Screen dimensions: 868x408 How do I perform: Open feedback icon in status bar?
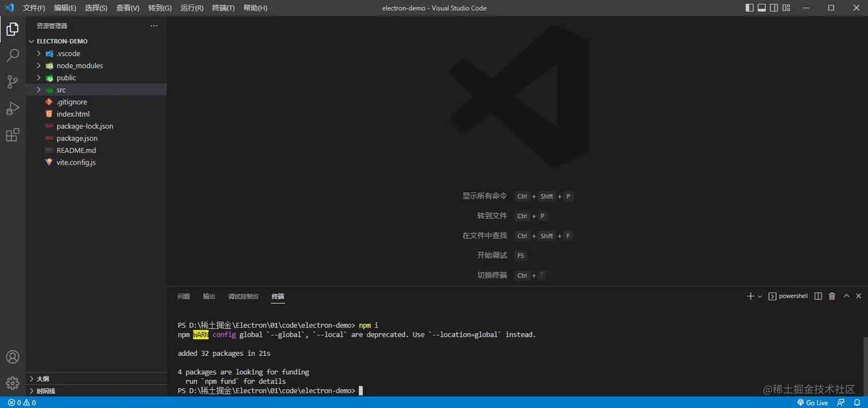(841, 403)
